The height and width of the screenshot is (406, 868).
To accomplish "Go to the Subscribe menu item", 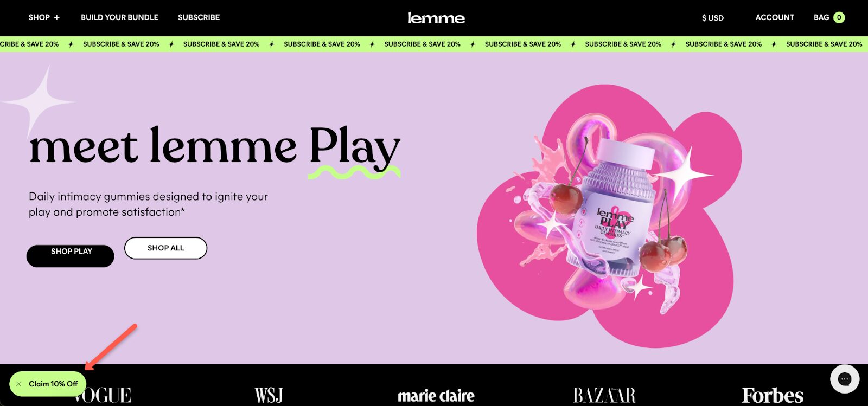I will click(x=199, y=17).
